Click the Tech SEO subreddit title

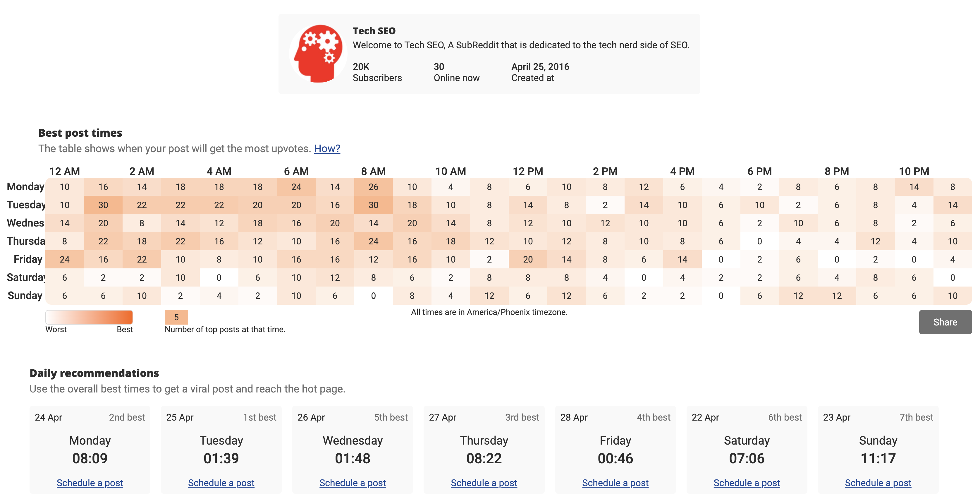pos(374,31)
